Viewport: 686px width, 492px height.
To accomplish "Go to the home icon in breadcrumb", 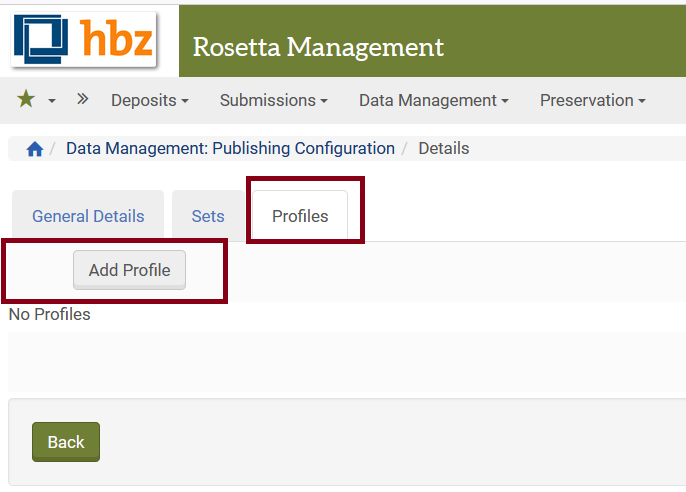I will tap(35, 149).
